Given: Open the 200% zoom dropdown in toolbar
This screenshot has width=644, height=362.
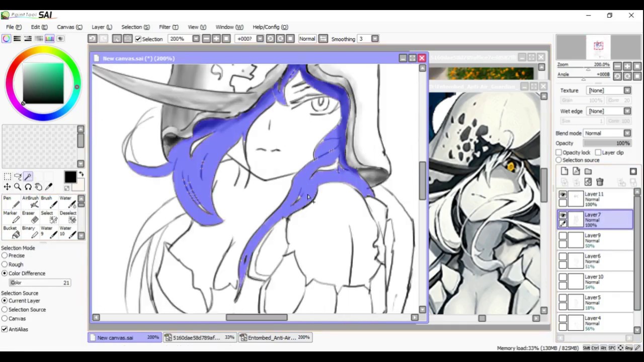Looking at the screenshot, I should point(196,39).
